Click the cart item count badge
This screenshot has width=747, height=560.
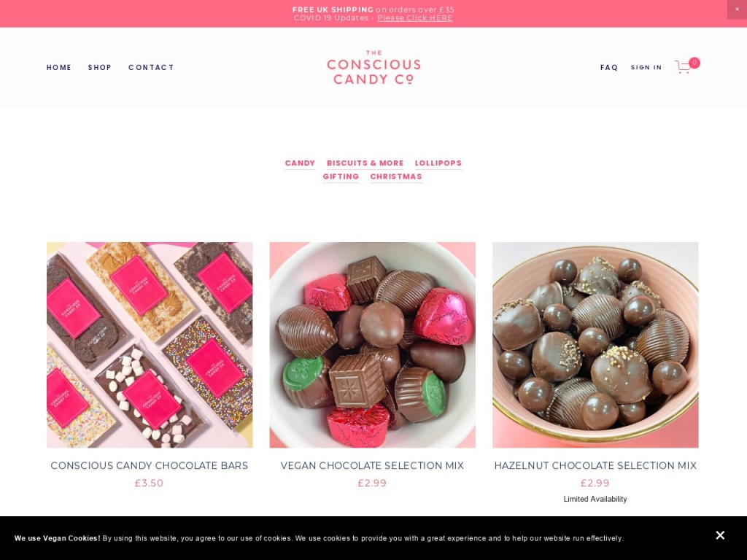(x=694, y=63)
